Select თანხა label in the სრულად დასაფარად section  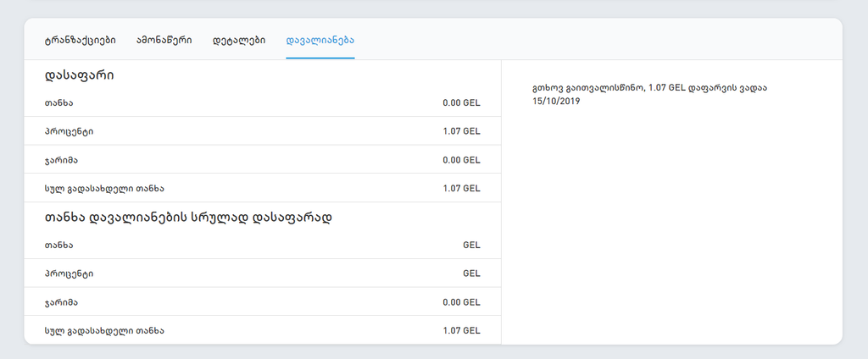(x=58, y=245)
